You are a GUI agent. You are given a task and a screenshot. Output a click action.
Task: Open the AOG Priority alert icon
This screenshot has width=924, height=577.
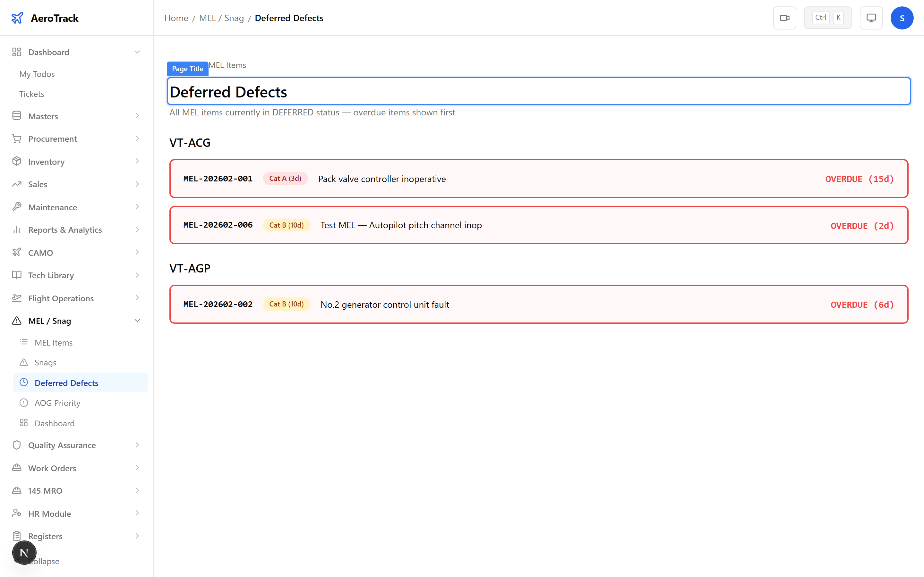[x=24, y=403]
